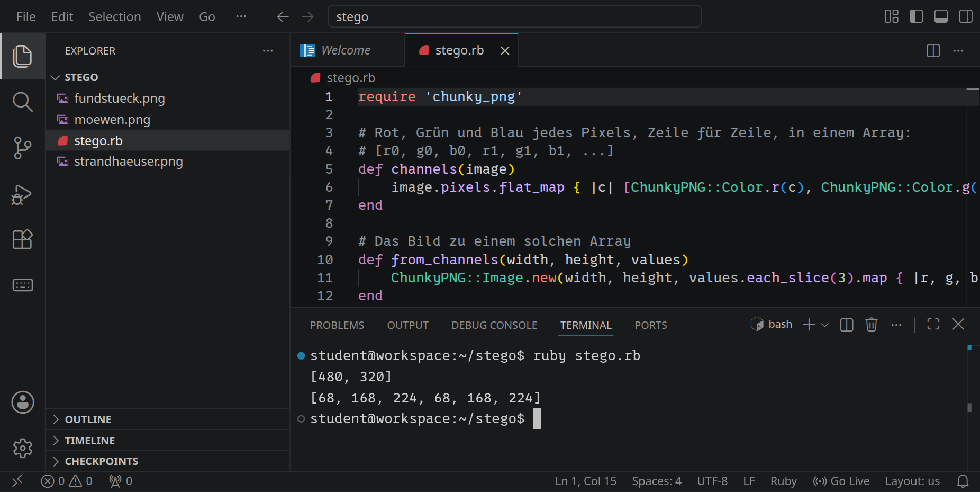Click the Customize Layout icon
Screen dimensions: 980x492
pos(892,16)
